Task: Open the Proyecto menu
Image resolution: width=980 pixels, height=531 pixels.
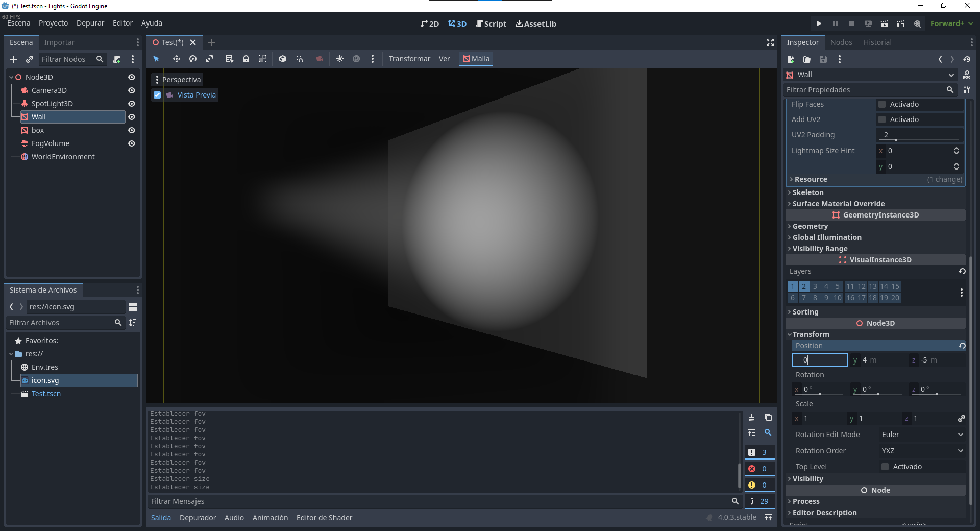Action: coord(53,23)
